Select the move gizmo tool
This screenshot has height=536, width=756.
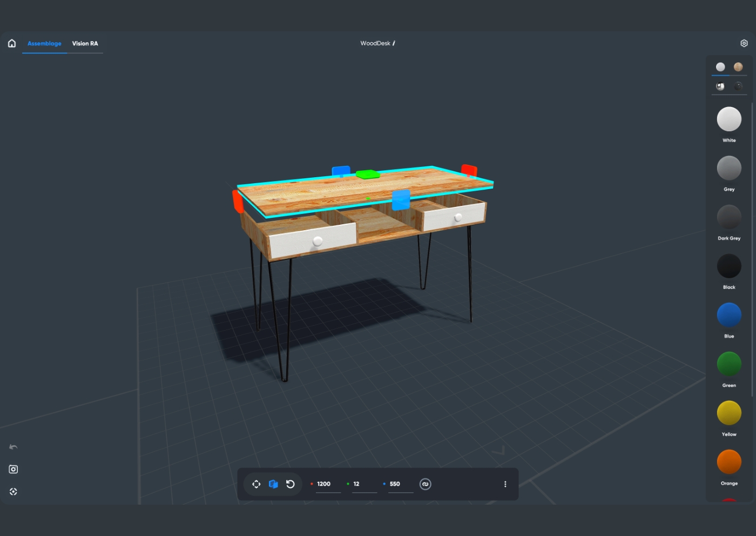[256, 484]
